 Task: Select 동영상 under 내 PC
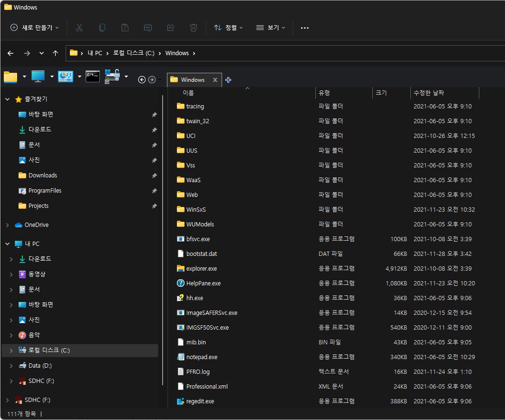click(37, 274)
